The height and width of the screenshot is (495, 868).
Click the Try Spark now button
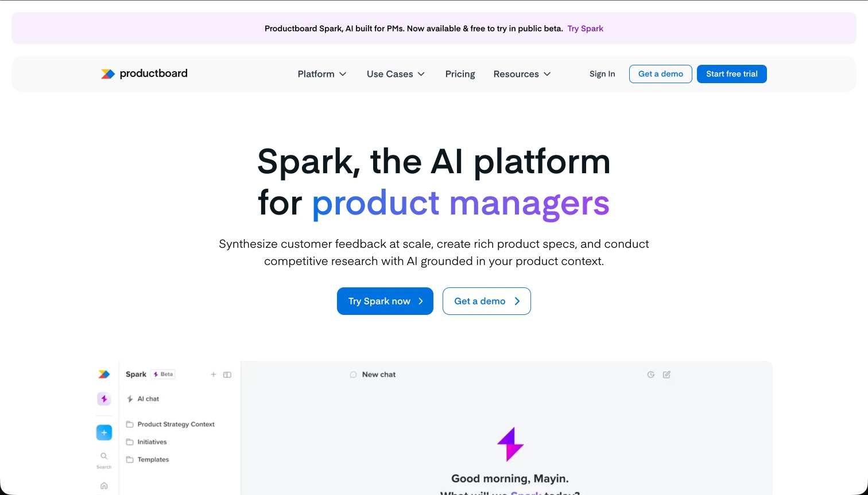(x=385, y=301)
